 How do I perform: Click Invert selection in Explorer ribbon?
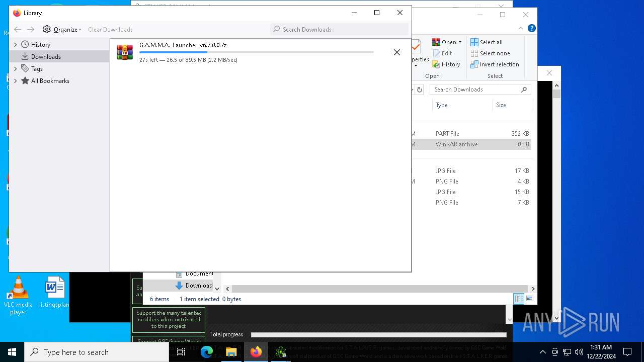click(x=495, y=64)
